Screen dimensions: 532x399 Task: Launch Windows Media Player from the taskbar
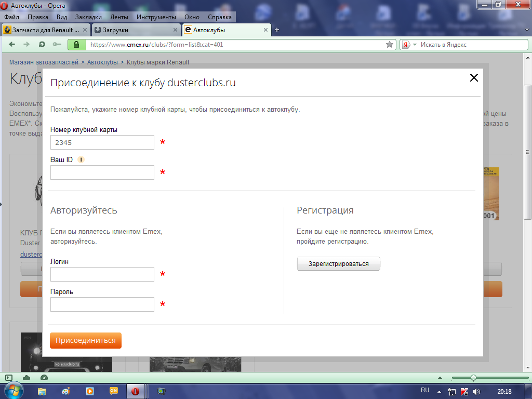pyautogui.click(x=90, y=391)
